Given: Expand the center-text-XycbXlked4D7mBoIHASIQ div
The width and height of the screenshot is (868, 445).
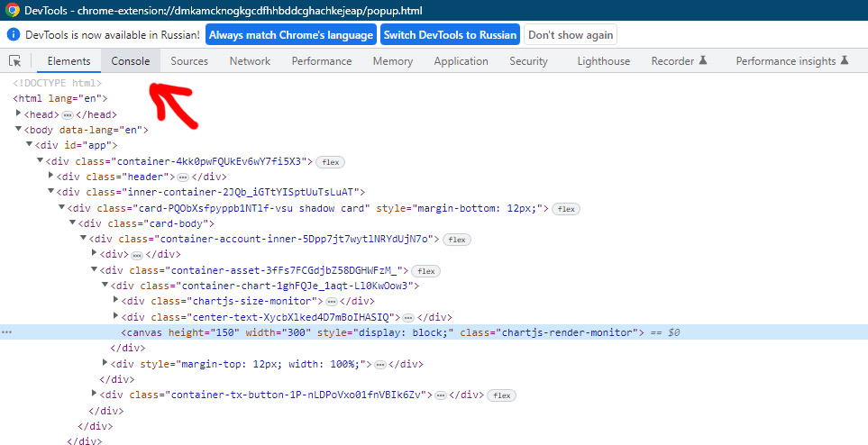Looking at the screenshot, I should (115, 316).
